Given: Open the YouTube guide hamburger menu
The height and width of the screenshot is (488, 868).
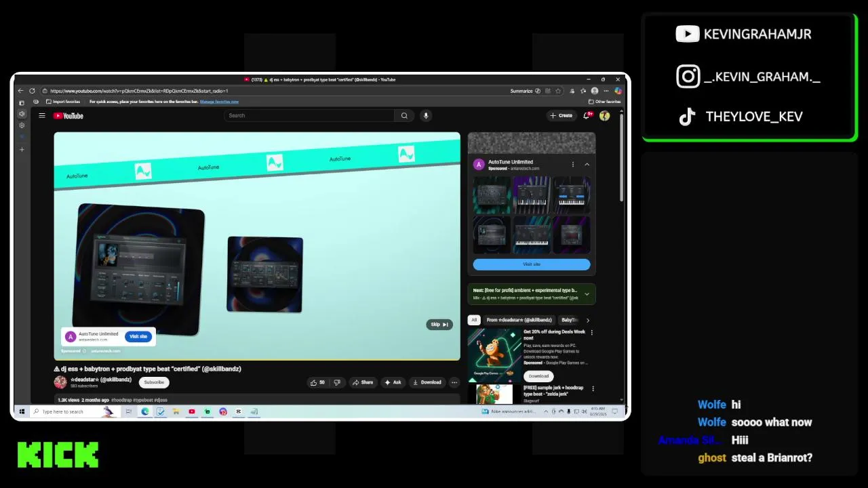Looking at the screenshot, I should (42, 116).
